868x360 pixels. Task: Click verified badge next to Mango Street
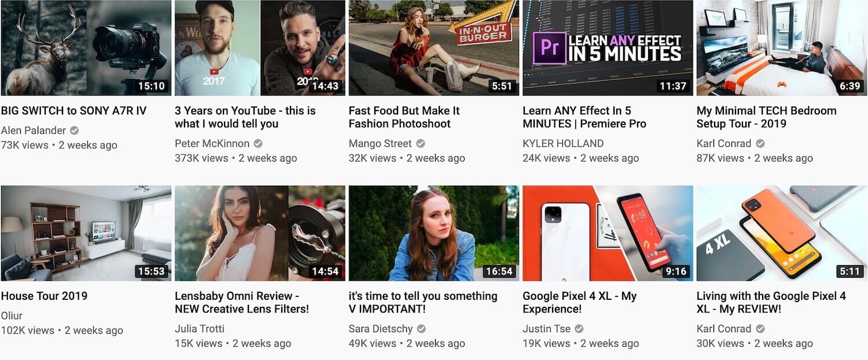(421, 144)
